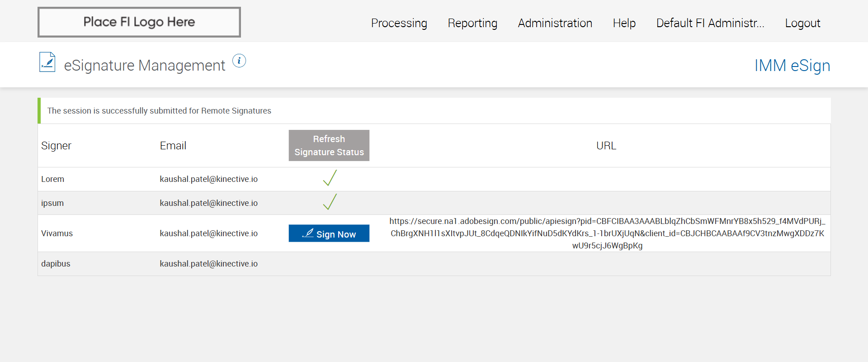Click the Adobe Sign URL for Vivamus
The width and height of the screenshot is (868, 362).
607,233
